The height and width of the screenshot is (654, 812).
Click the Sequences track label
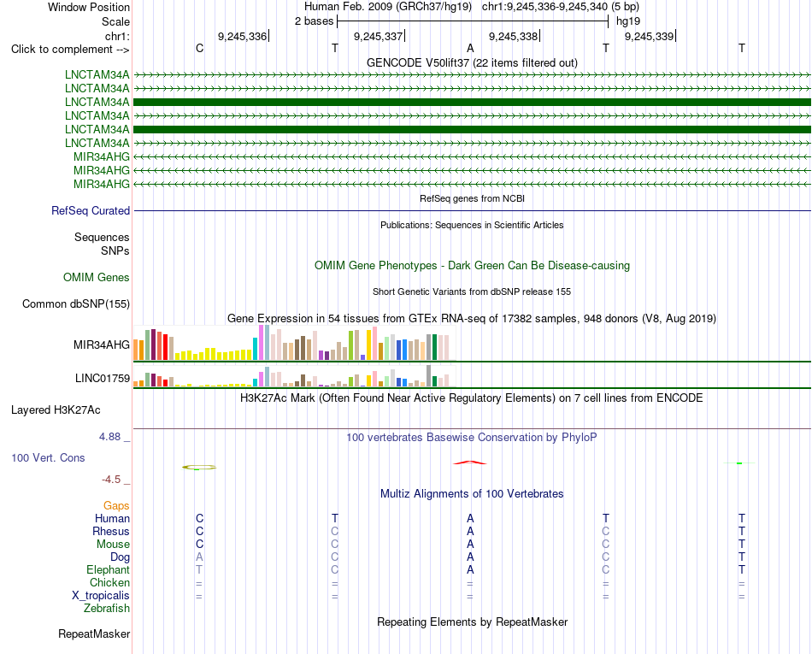(x=102, y=237)
